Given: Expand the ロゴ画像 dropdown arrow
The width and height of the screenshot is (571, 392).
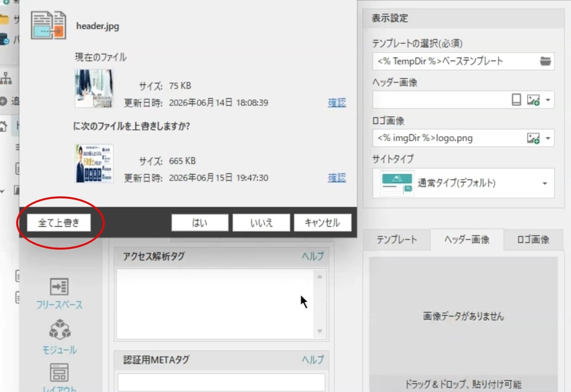Looking at the screenshot, I should (x=547, y=139).
